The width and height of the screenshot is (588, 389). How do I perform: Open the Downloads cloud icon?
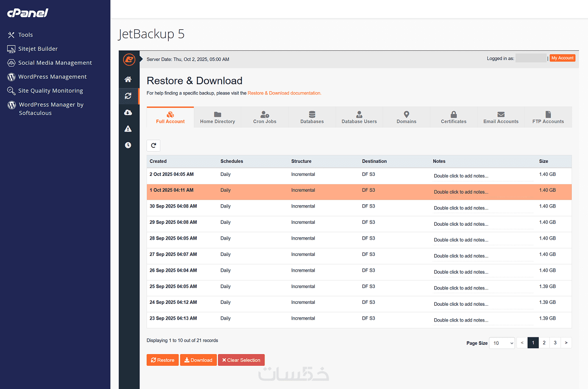pos(128,113)
